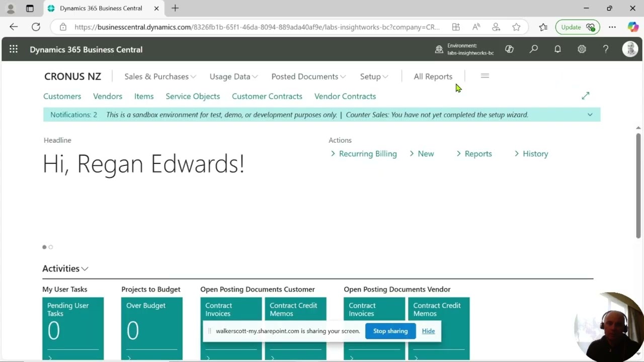Click the Notifications: 2 label

(x=73, y=115)
